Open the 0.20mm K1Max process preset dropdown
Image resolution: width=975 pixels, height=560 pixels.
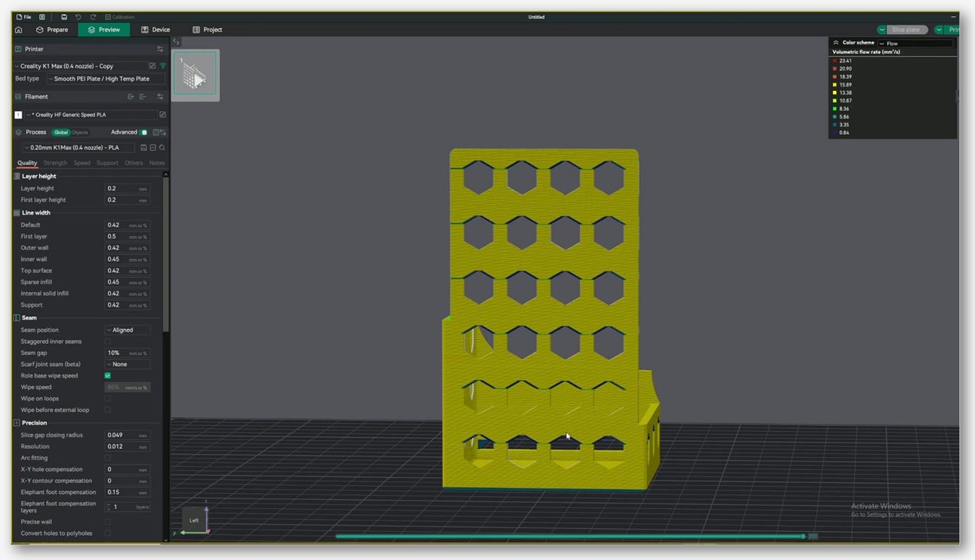pyautogui.click(x=79, y=147)
